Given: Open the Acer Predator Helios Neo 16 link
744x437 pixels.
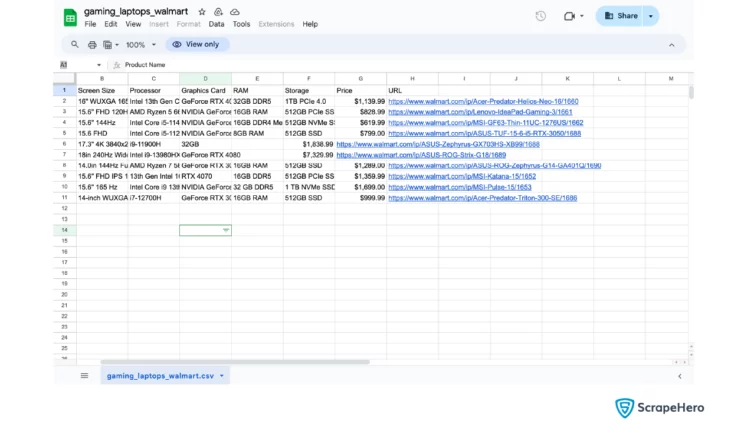Looking at the screenshot, I should (483, 102).
